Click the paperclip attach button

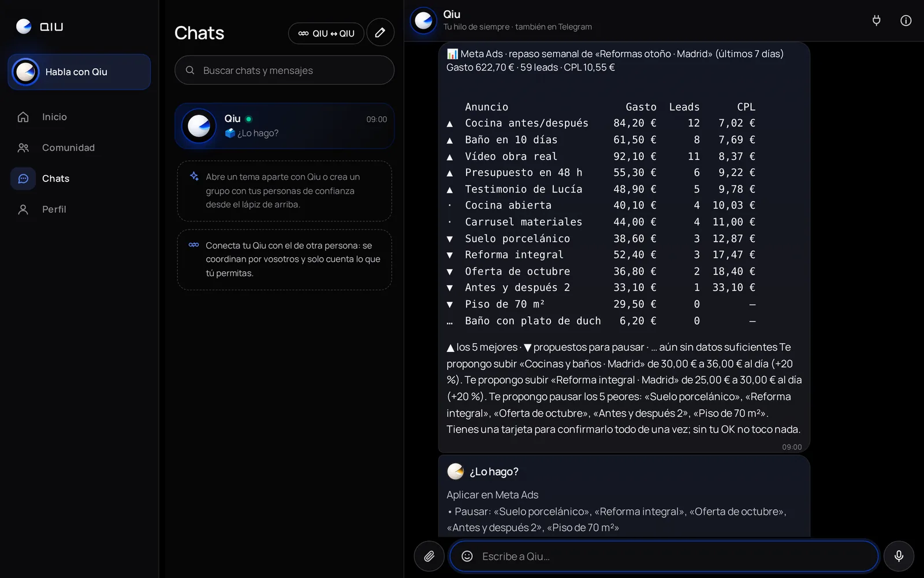pyautogui.click(x=429, y=556)
